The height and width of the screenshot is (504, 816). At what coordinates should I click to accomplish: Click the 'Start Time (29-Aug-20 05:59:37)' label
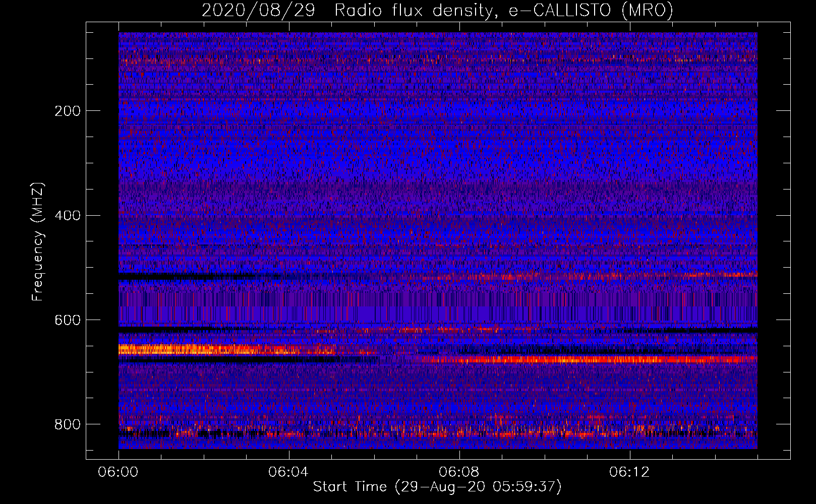click(x=437, y=487)
